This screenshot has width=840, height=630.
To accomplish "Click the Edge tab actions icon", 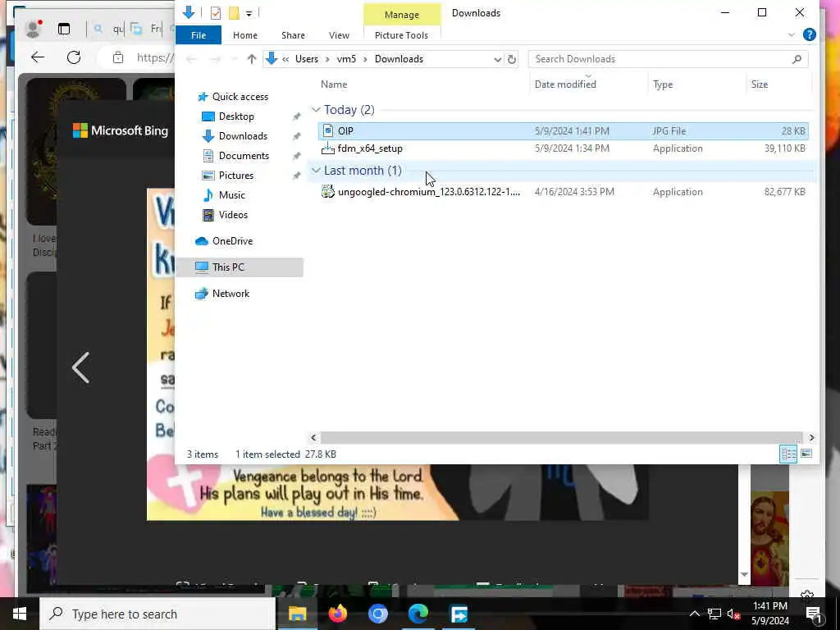I will point(64,29).
